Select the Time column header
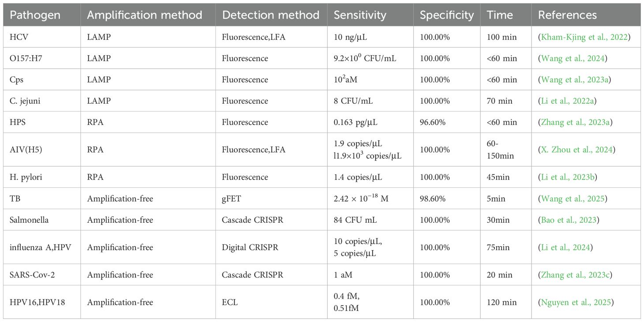Image resolution: width=644 pixels, height=322 pixels. (499, 15)
